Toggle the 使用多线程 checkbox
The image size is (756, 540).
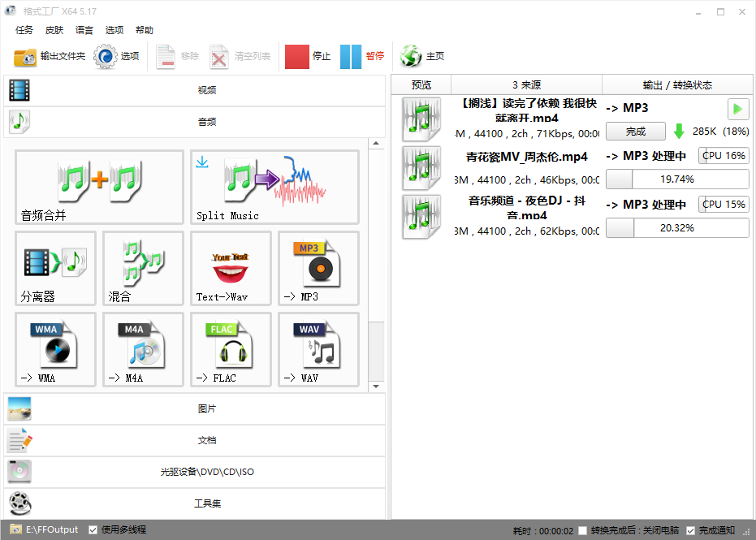(93, 529)
